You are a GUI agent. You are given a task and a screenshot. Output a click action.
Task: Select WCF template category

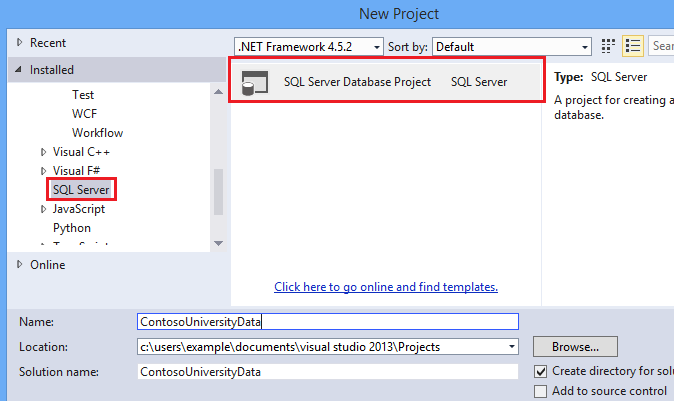click(x=85, y=113)
